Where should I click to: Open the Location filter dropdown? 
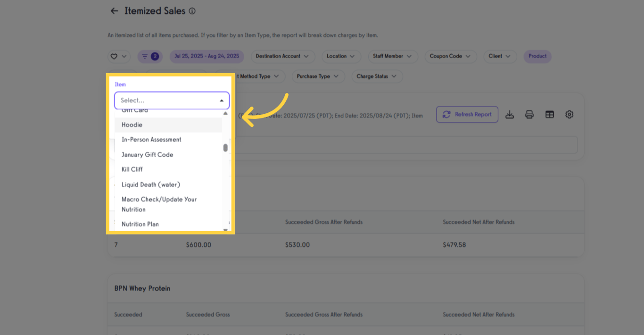click(341, 56)
